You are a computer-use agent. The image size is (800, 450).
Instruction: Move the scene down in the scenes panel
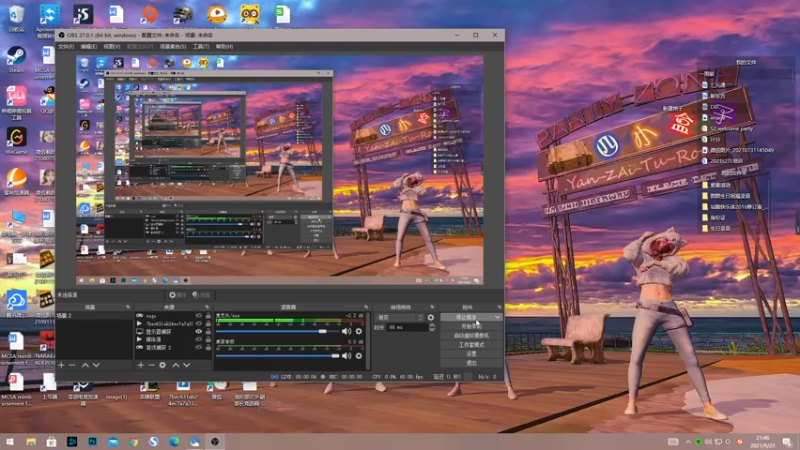click(x=96, y=365)
